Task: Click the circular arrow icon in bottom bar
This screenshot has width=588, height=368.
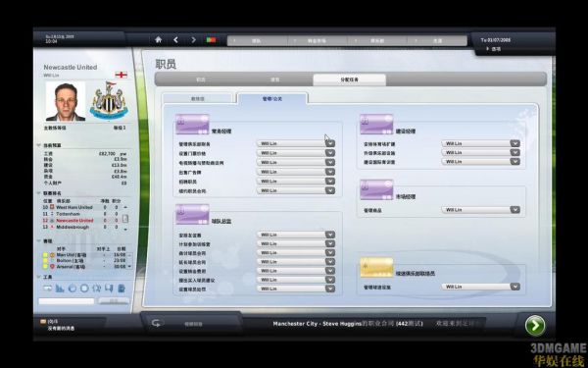Action: coord(156,323)
